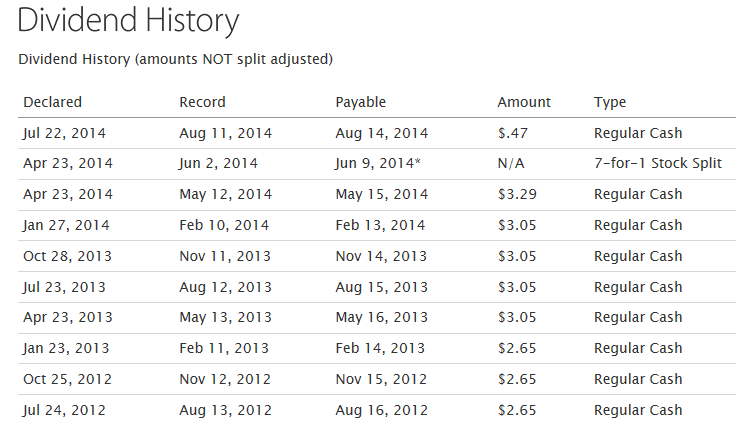Click the Nov 14, 2013 payable date
The height and width of the screenshot is (424, 736).
click(x=382, y=256)
